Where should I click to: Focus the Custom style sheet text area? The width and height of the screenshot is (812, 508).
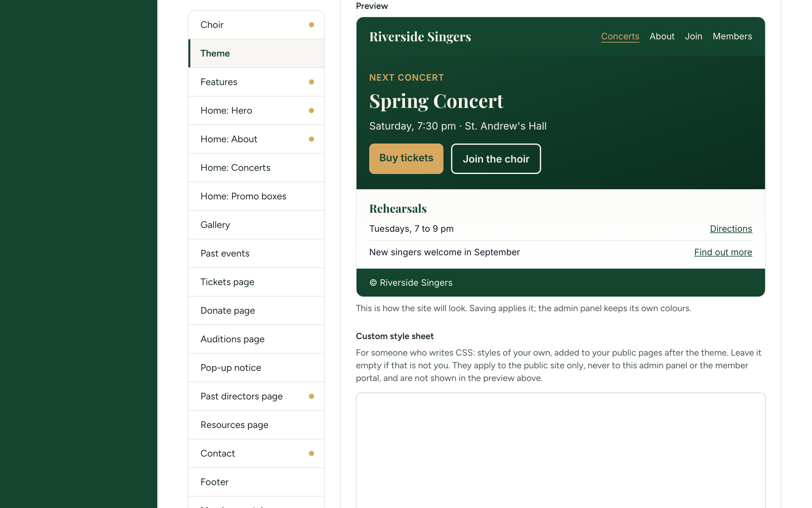pos(560,450)
